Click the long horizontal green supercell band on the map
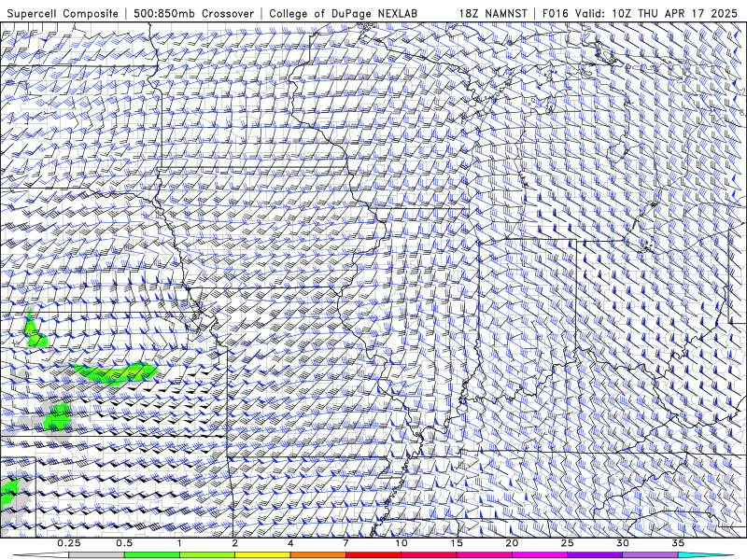This screenshot has height=560, width=747. (114, 372)
